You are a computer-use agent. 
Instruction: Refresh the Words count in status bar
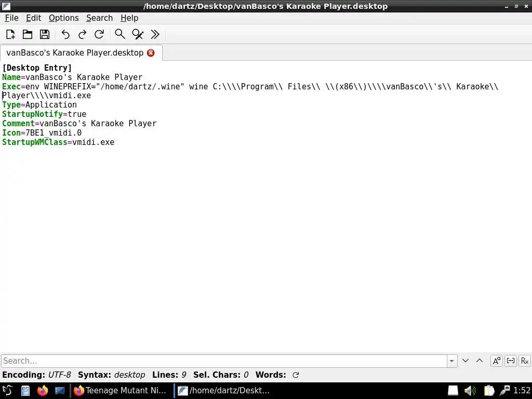[x=296, y=375]
